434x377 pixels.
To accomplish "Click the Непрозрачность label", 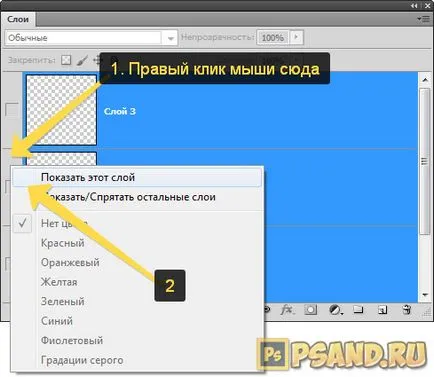I will click(x=218, y=37).
